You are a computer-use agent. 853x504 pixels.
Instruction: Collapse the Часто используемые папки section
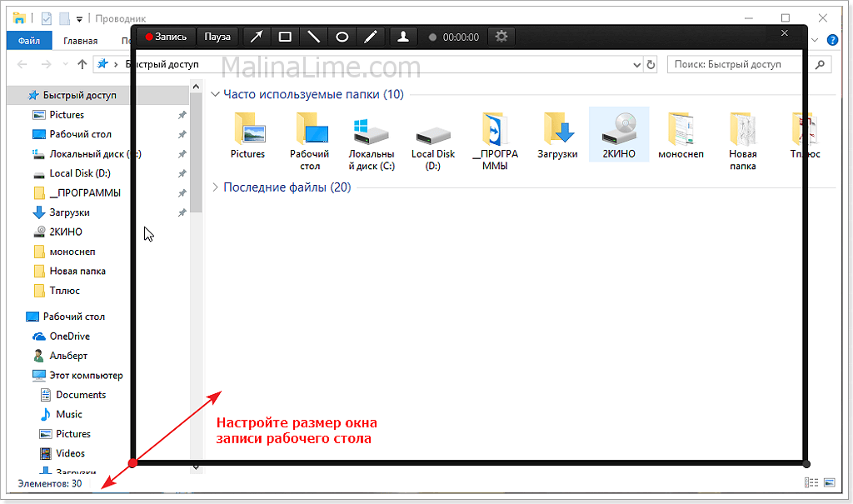tap(216, 95)
